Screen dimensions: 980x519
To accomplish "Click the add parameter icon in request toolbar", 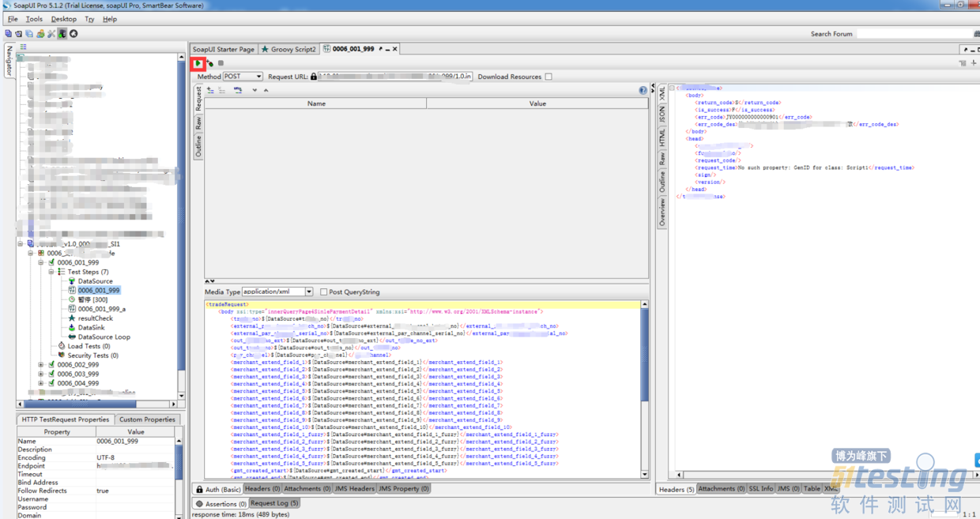I will click(x=210, y=90).
